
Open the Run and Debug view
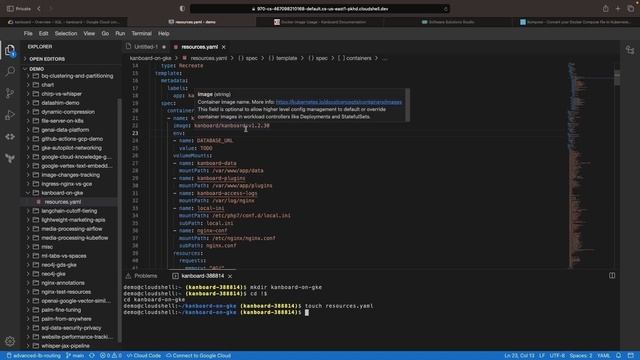coord(10,115)
